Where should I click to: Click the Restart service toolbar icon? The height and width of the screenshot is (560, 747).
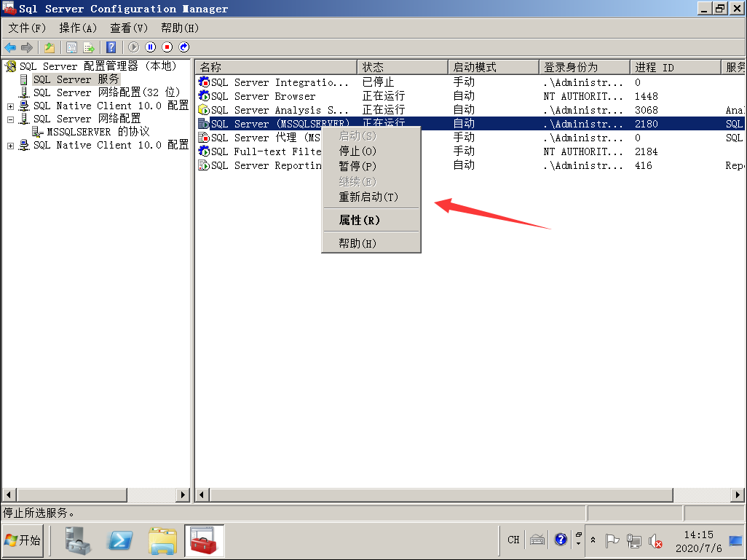[x=184, y=47]
